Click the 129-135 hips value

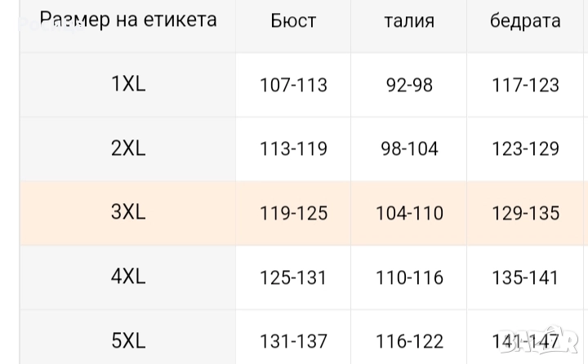pos(525,213)
